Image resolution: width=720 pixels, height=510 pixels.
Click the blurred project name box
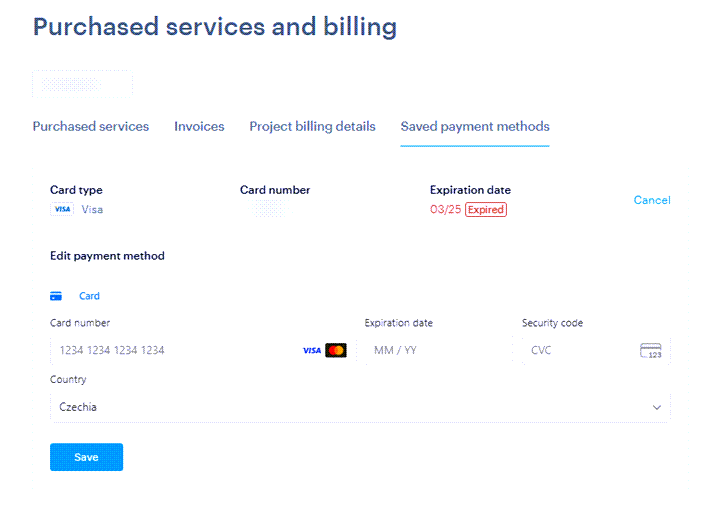click(83, 84)
